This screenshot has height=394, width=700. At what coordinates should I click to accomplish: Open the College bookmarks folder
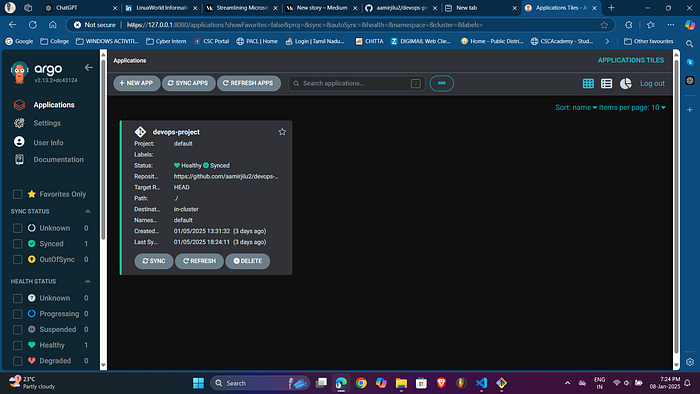coord(54,41)
